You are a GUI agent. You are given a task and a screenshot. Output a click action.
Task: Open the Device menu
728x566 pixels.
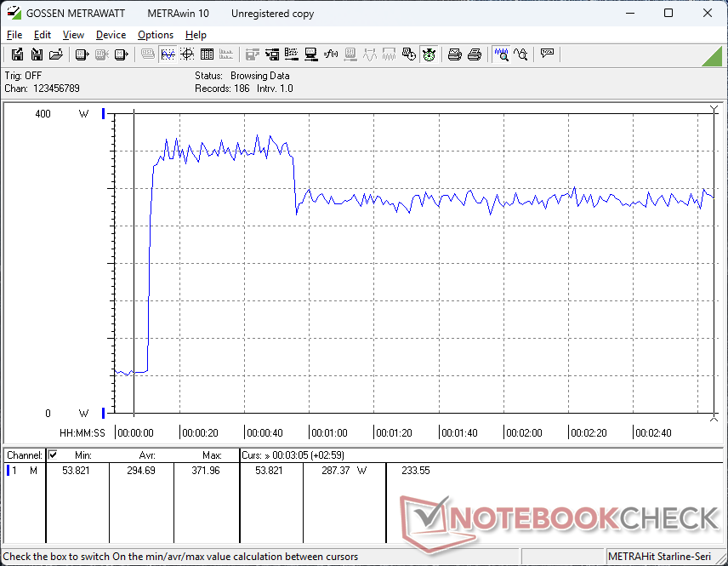[111, 35]
